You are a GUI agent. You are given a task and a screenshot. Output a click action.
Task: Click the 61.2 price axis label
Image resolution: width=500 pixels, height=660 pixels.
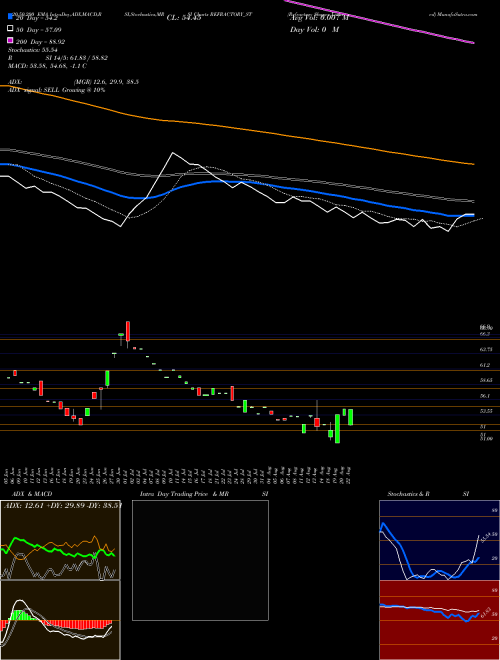click(484, 365)
